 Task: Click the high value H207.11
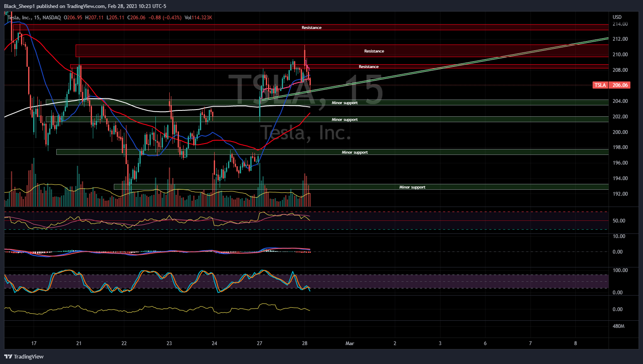(94, 18)
